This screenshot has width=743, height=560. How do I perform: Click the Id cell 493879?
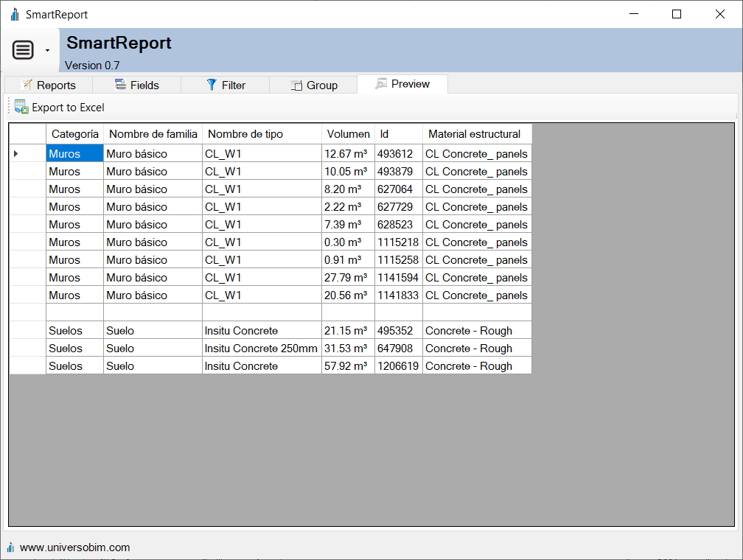(399, 171)
